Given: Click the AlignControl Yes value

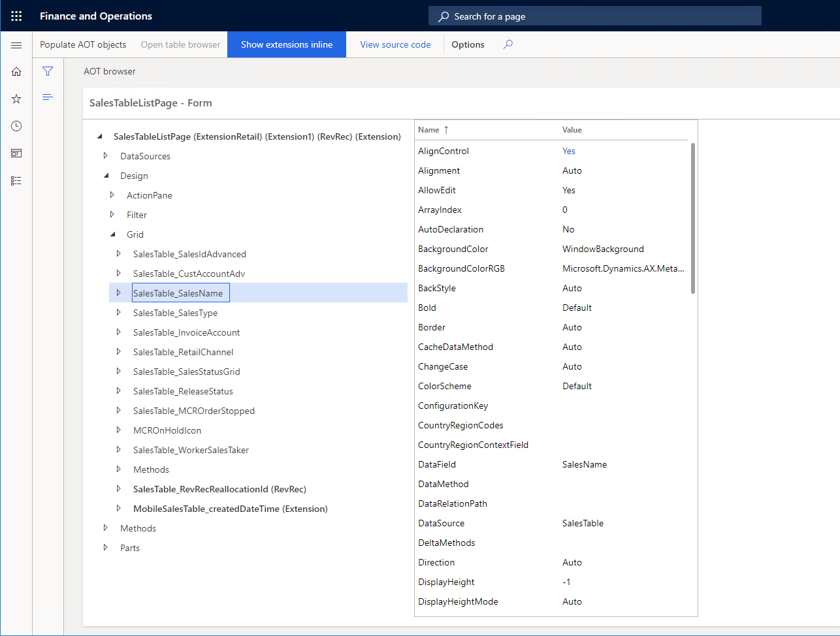Looking at the screenshot, I should pyautogui.click(x=569, y=151).
